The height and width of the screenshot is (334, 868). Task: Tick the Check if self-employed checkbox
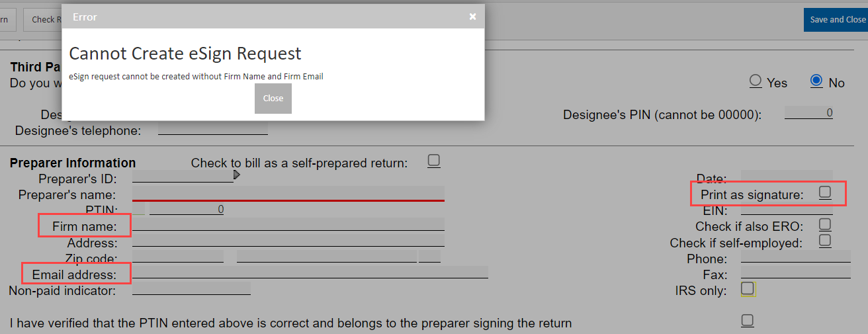(825, 241)
